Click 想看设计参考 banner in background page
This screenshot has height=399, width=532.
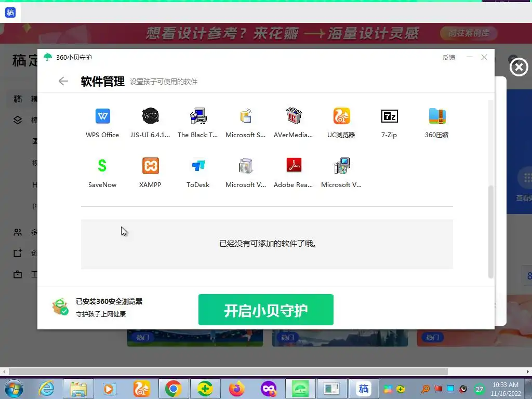pyautogui.click(x=283, y=33)
